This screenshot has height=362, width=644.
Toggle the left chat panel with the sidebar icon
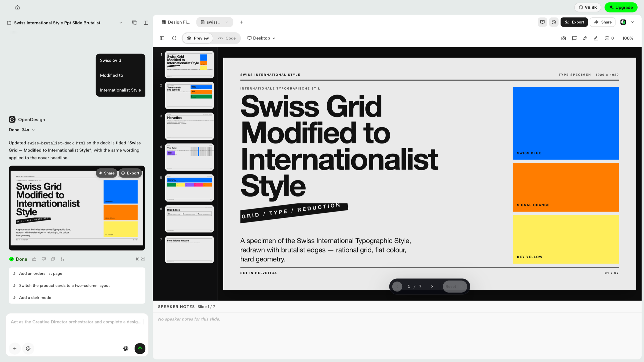146,23
